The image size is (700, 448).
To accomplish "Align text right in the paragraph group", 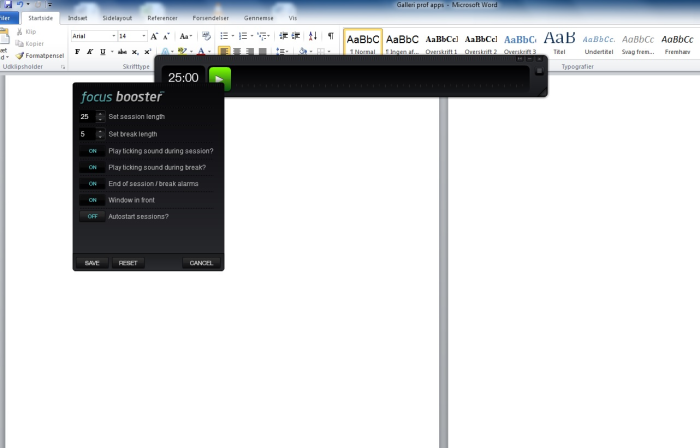I will [250, 52].
